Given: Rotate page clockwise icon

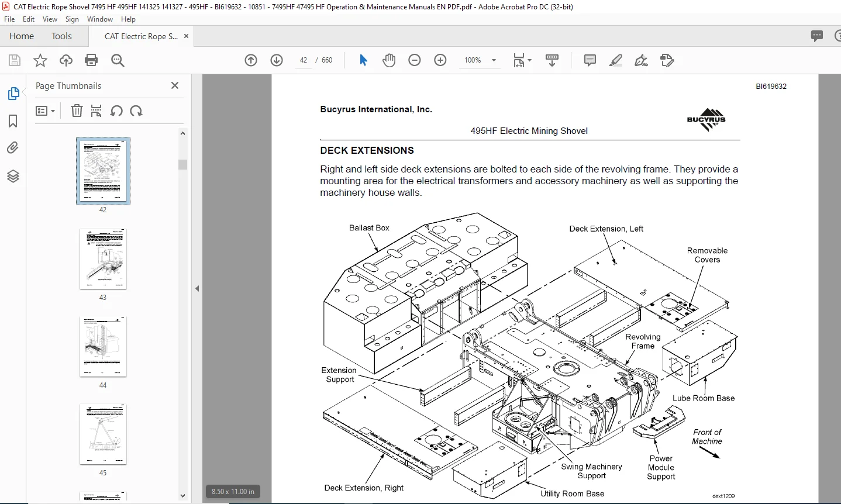Looking at the screenshot, I should (x=136, y=111).
